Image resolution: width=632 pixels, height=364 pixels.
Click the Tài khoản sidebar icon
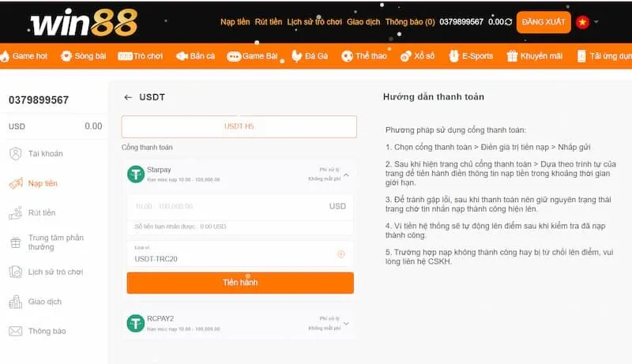coord(15,153)
